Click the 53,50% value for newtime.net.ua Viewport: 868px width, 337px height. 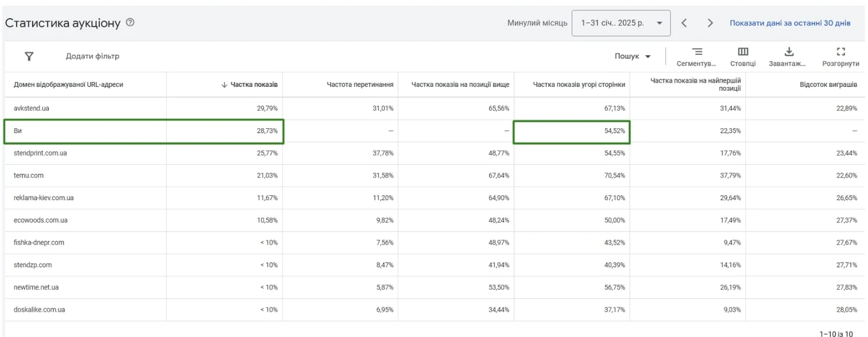499,287
